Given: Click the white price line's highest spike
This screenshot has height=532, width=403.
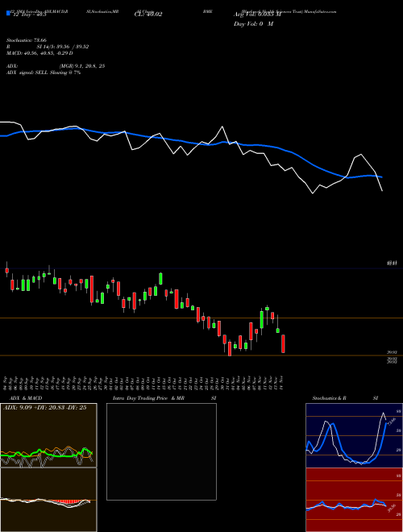Looking at the screenshot, I should pyautogui.click(x=222, y=127).
